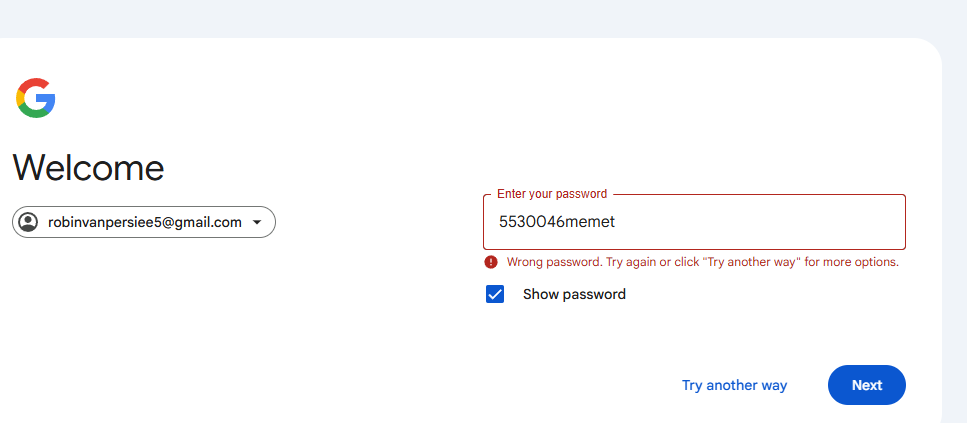Open account switcher via the caret arrow
Screen dimensions: 967x423
click(x=257, y=223)
